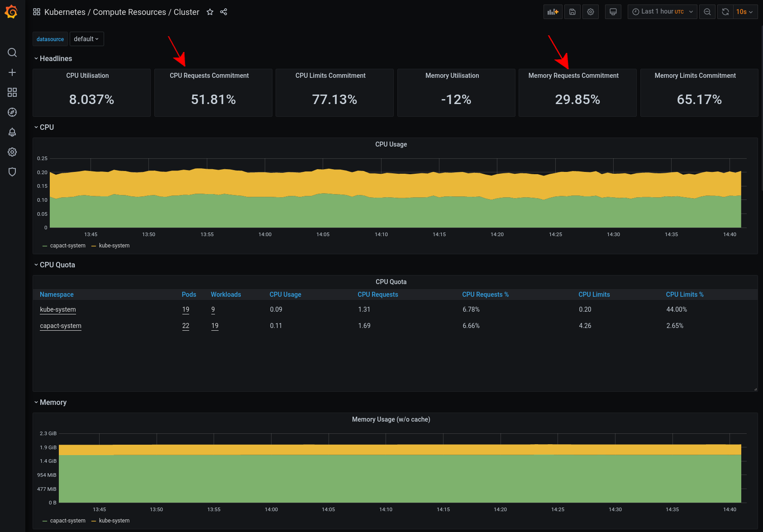The image size is (763, 532).
Task: Hide the kube-system series in CPU Usage legend
Action: (x=114, y=246)
